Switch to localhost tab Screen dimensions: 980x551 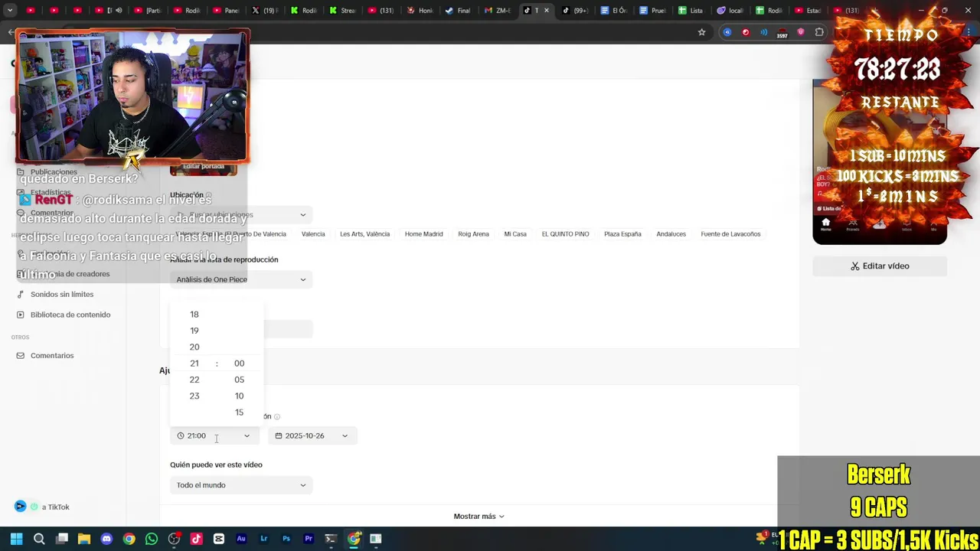tap(730, 11)
